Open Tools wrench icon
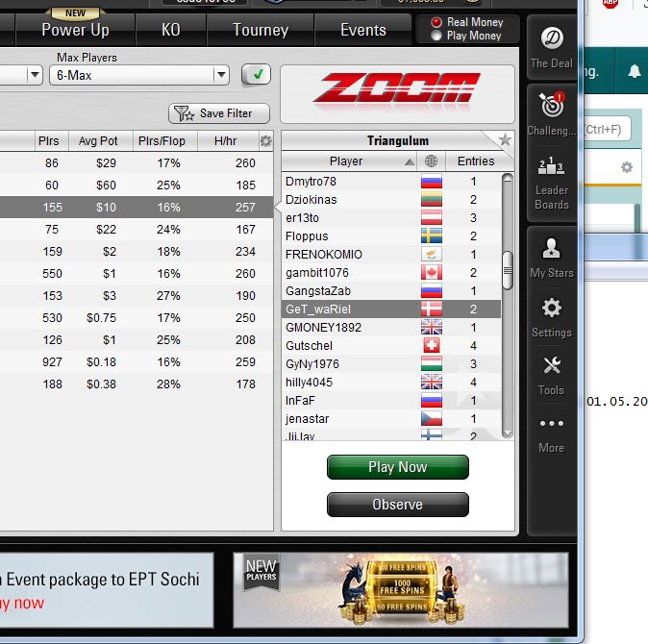The height and width of the screenshot is (644, 648). tap(552, 365)
